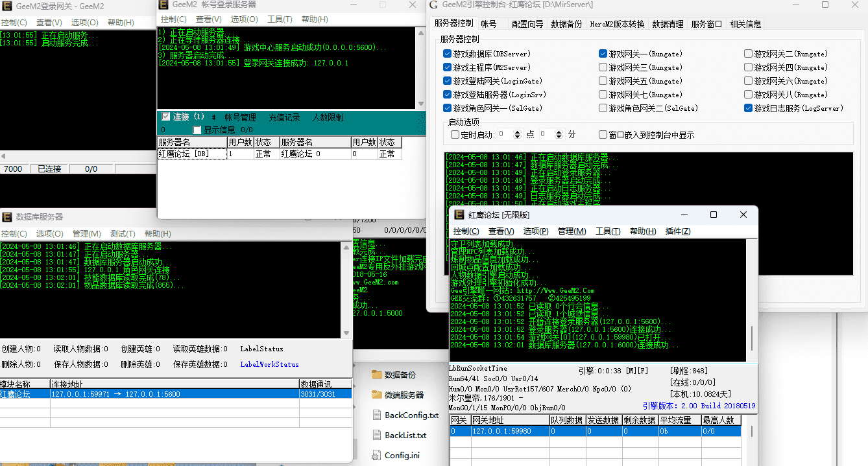Open 帮助(H) menu in the GeeM2登录网关 window
Screen dimensions: 868x466
121,22
